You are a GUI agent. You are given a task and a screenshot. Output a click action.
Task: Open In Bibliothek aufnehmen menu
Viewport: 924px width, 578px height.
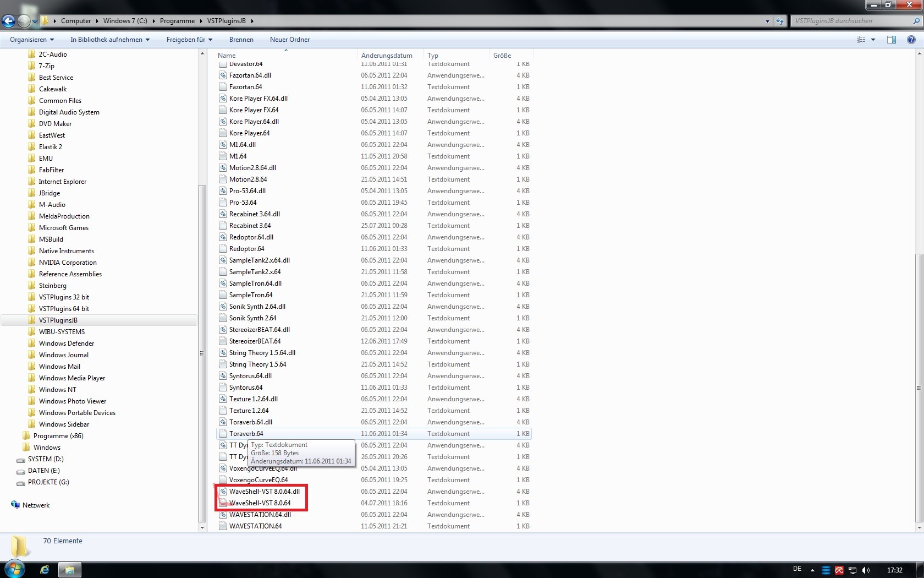110,40
